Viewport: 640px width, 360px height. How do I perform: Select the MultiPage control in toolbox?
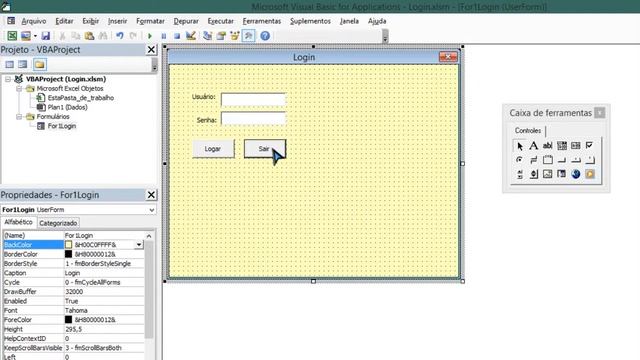click(x=589, y=160)
